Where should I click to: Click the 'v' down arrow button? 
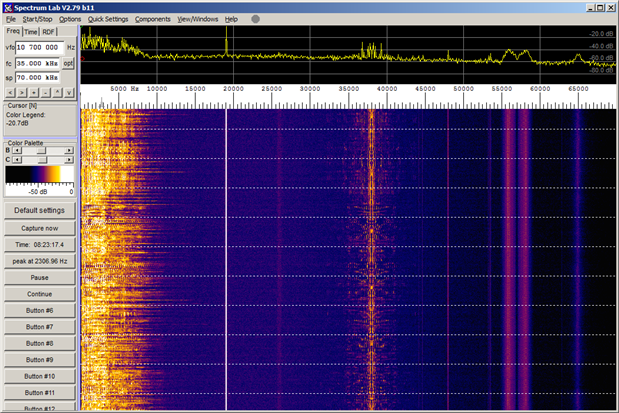point(69,90)
